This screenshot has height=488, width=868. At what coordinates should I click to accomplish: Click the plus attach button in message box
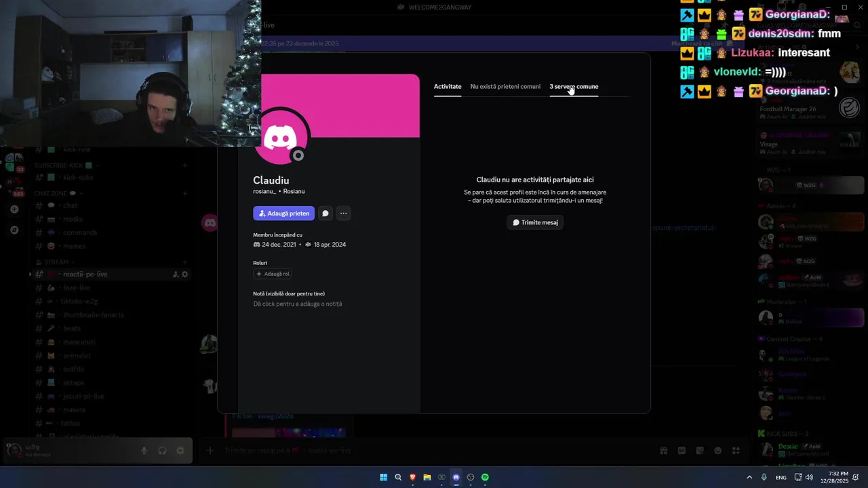(210, 451)
